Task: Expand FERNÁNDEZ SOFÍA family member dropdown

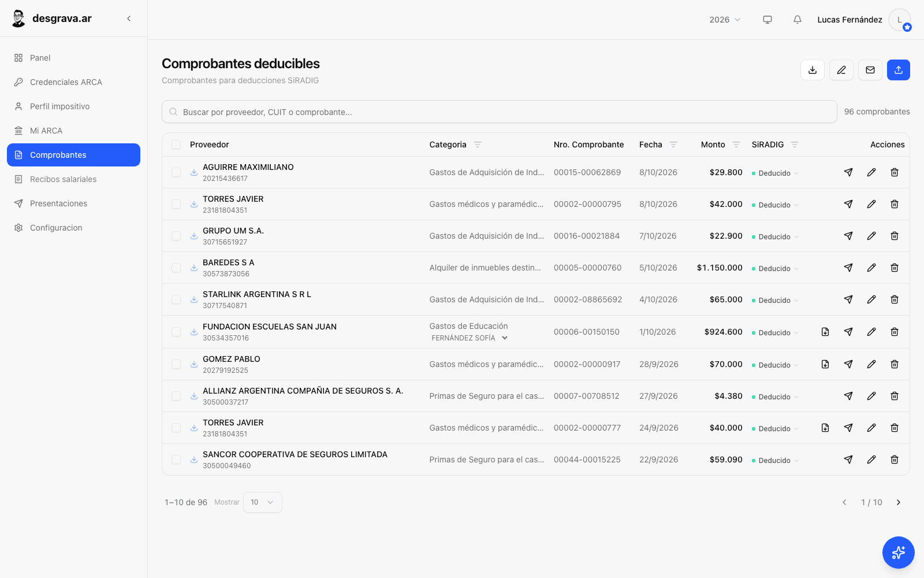Action: (x=470, y=338)
